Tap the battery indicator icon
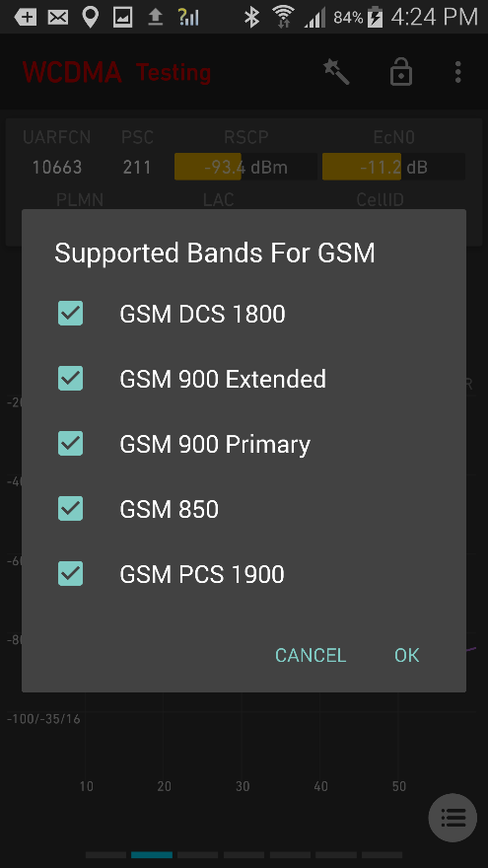This screenshot has height=868, width=488. pos(376,17)
